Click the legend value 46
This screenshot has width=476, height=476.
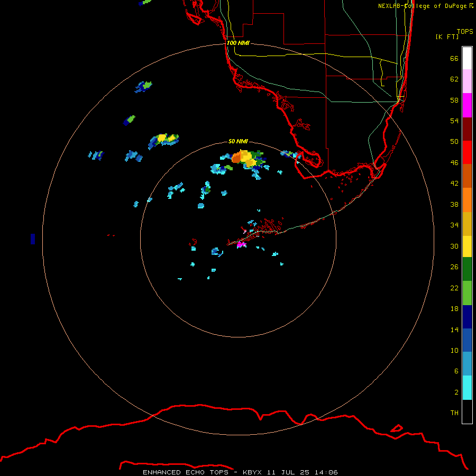(x=454, y=163)
